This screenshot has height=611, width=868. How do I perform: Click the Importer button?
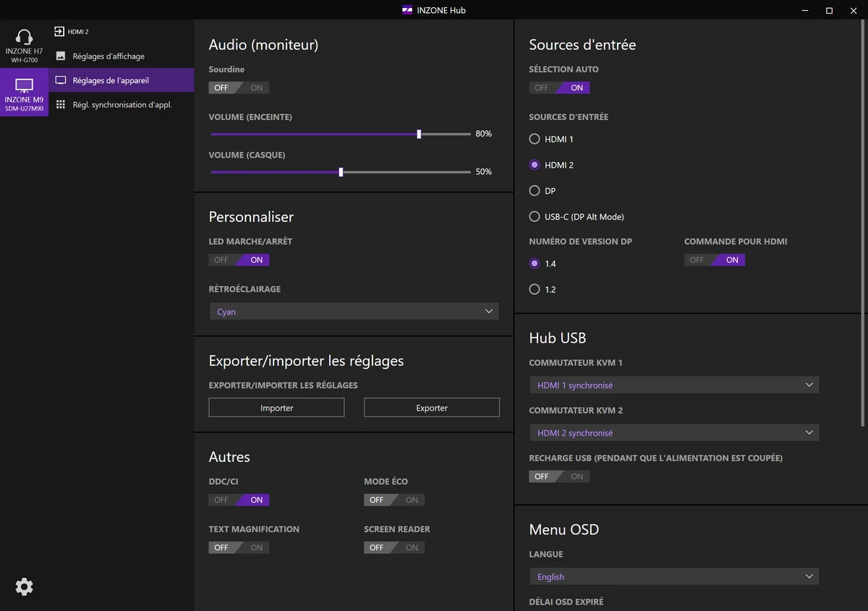click(x=277, y=408)
